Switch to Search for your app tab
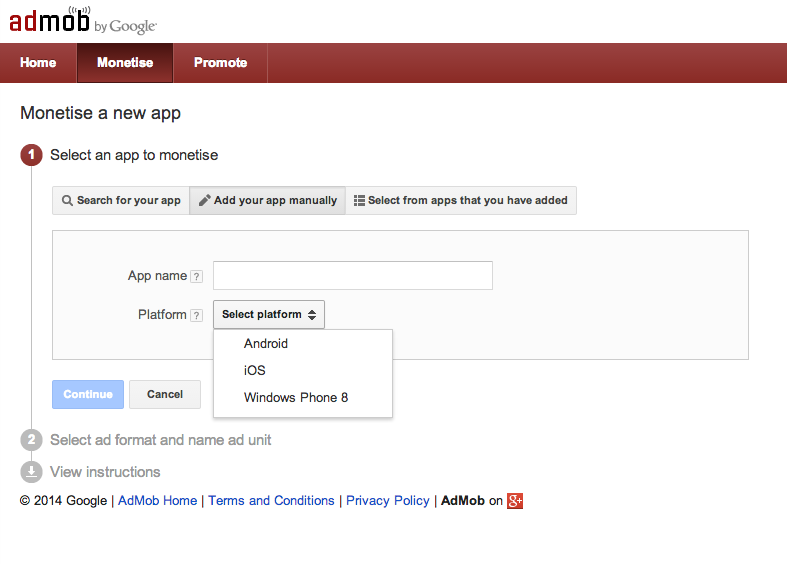787x564 pixels. (121, 200)
